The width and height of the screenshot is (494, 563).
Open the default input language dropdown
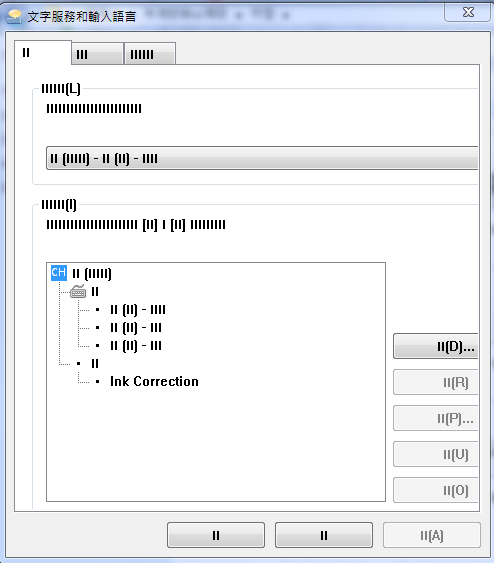tap(262, 158)
